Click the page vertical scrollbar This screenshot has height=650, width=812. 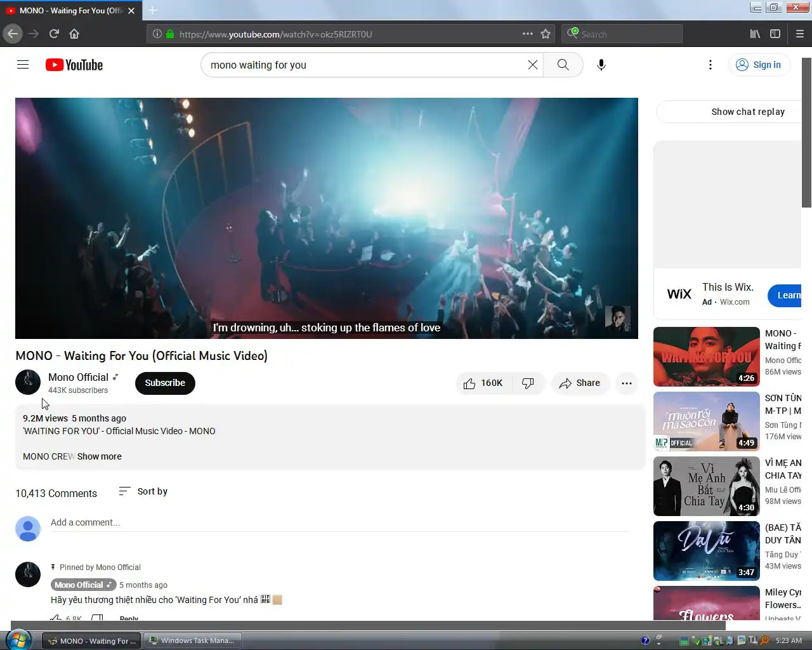click(x=806, y=133)
